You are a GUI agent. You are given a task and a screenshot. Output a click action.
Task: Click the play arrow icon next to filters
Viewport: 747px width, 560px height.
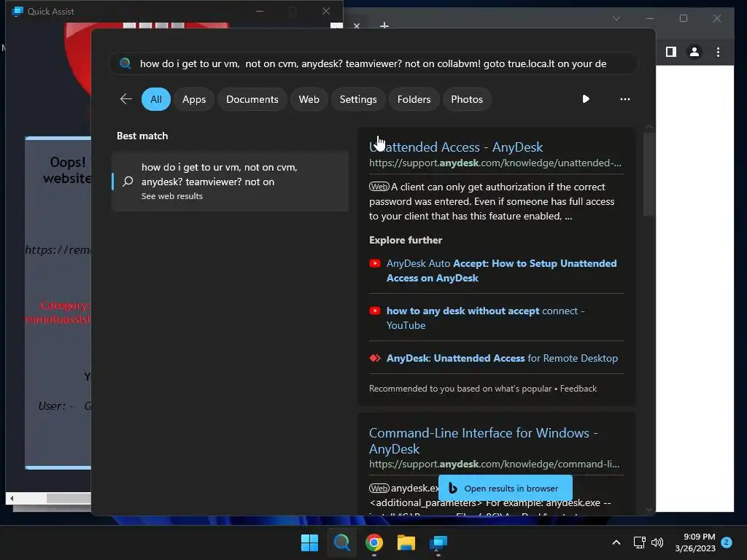(586, 99)
